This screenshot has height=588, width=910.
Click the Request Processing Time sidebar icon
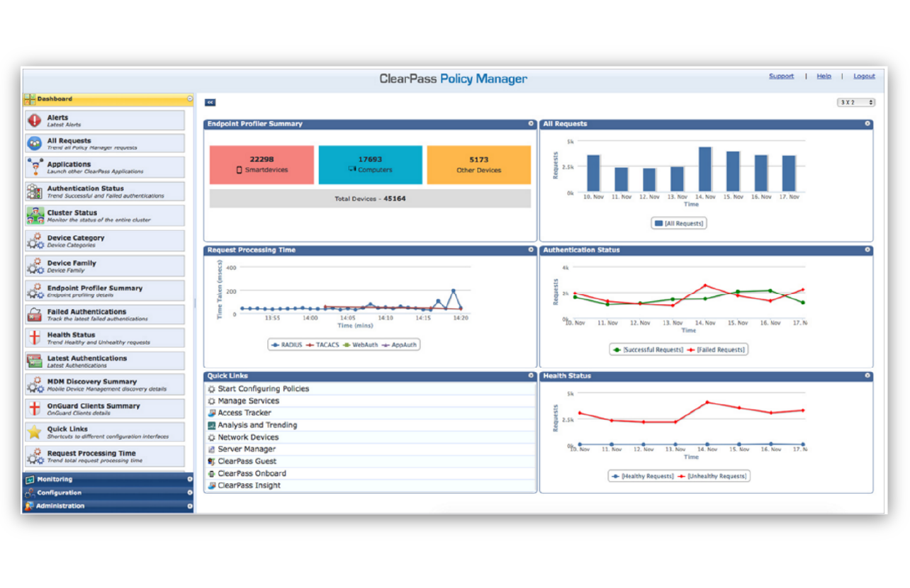[x=34, y=456]
